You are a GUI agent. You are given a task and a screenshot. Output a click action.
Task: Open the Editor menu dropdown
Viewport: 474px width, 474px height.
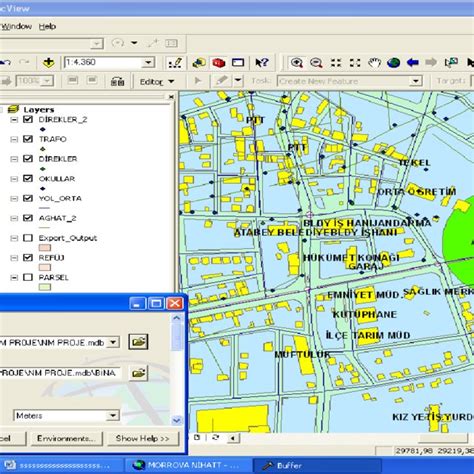[157, 82]
